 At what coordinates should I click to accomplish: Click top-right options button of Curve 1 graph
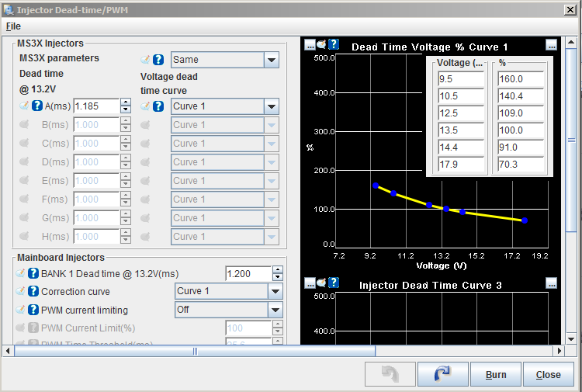(551, 44)
